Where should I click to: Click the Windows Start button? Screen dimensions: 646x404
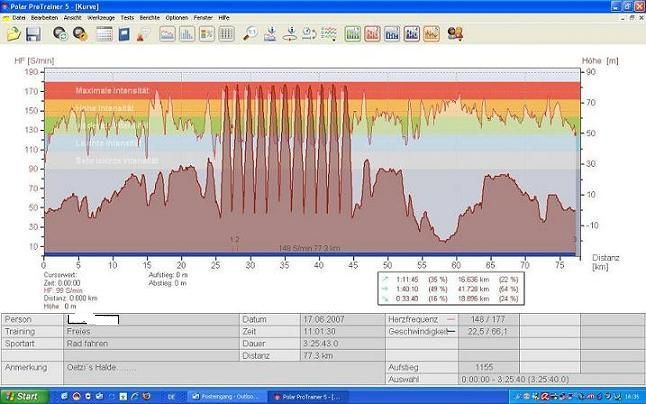point(22,396)
